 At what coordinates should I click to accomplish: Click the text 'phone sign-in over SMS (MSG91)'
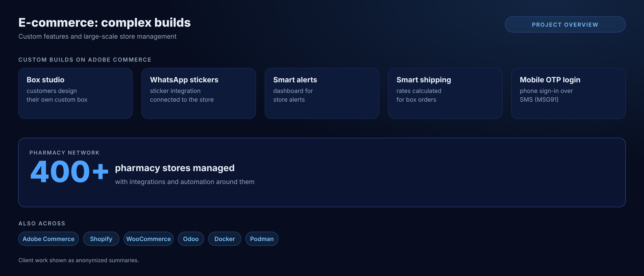click(x=546, y=95)
